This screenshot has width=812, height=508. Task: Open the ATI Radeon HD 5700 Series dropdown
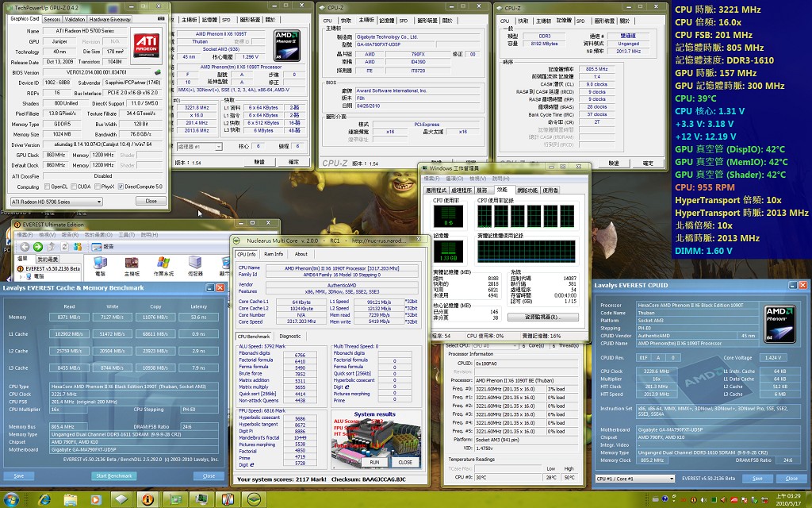(x=56, y=202)
